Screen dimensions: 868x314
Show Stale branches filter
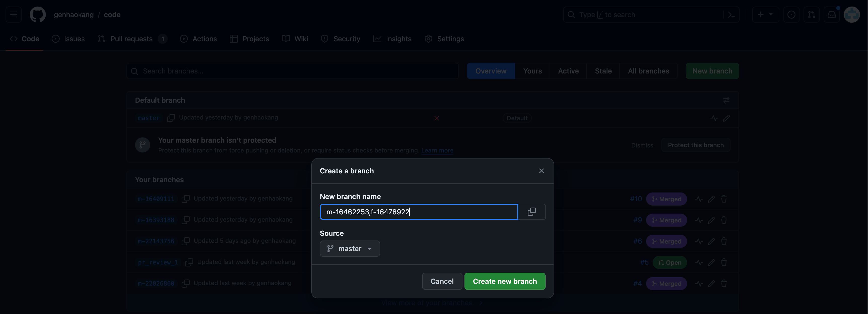coord(603,71)
